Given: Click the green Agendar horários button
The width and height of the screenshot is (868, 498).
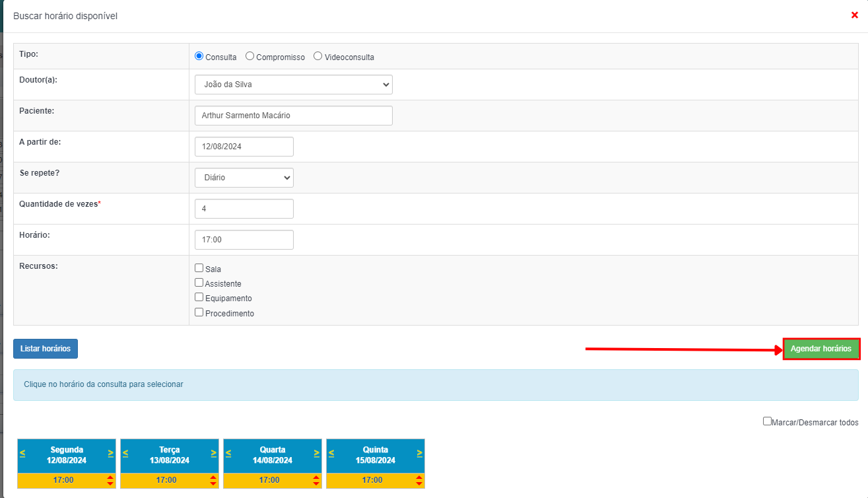Looking at the screenshot, I should (821, 349).
